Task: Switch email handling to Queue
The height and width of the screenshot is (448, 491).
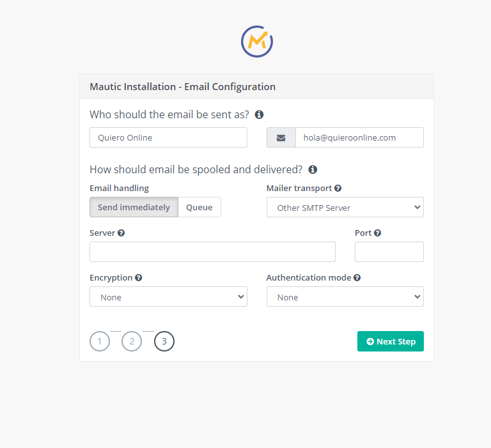Action: 199,207
